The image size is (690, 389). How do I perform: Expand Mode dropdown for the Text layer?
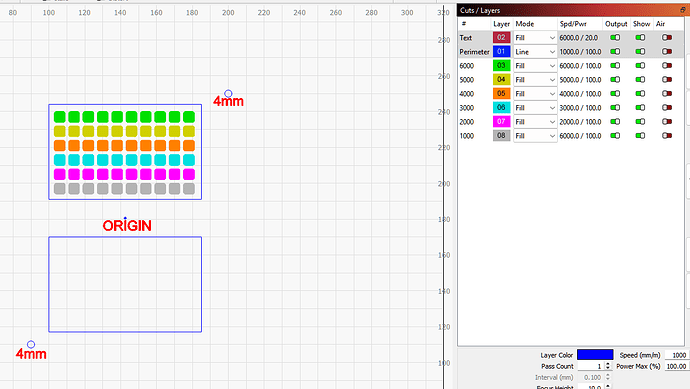click(535, 38)
